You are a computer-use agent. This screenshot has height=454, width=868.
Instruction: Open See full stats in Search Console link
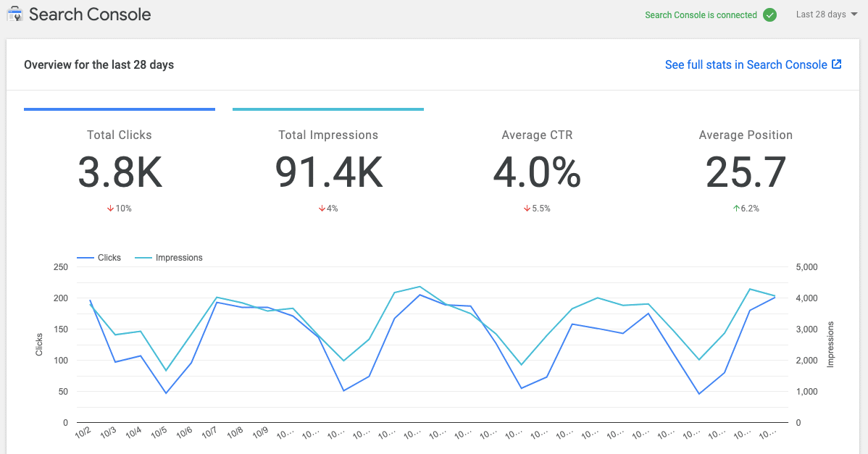click(753, 64)
